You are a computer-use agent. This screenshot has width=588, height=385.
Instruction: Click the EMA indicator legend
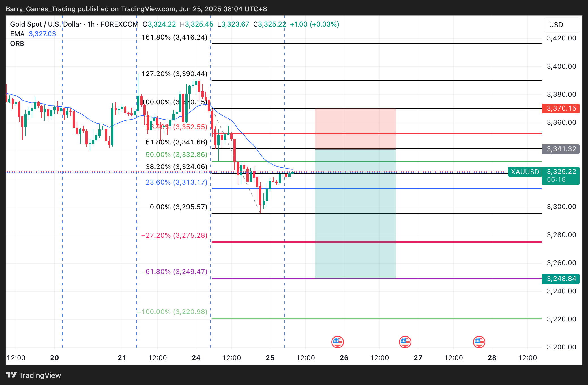(18, 34)
